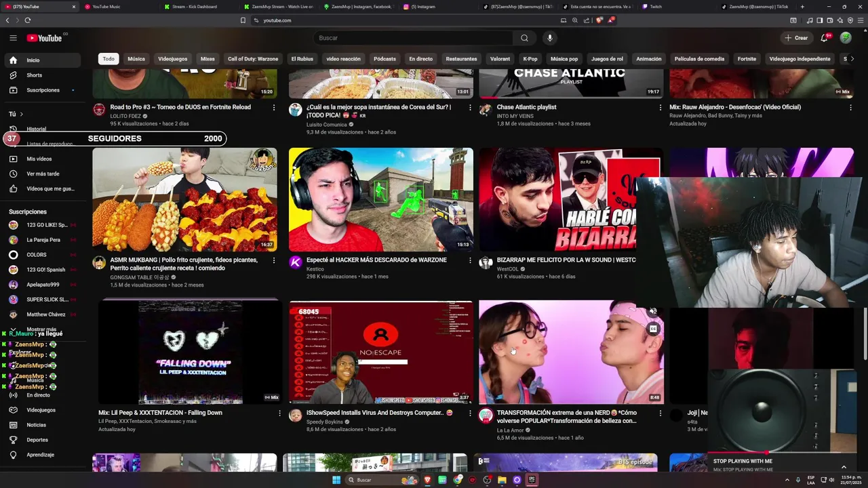Screen dimensions: 868x488
Task: Open the Speedy Boykins channel link
Action: pyautogui.click(x=324, y=422)
